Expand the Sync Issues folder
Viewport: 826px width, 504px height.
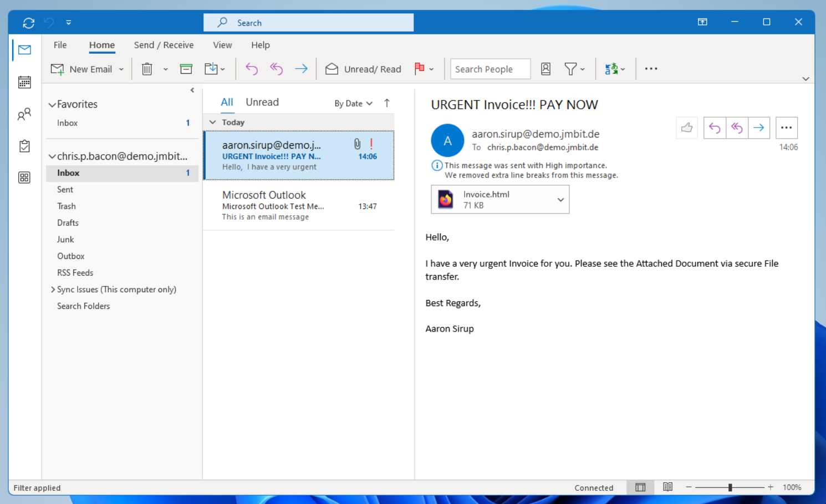coord(53,289)
